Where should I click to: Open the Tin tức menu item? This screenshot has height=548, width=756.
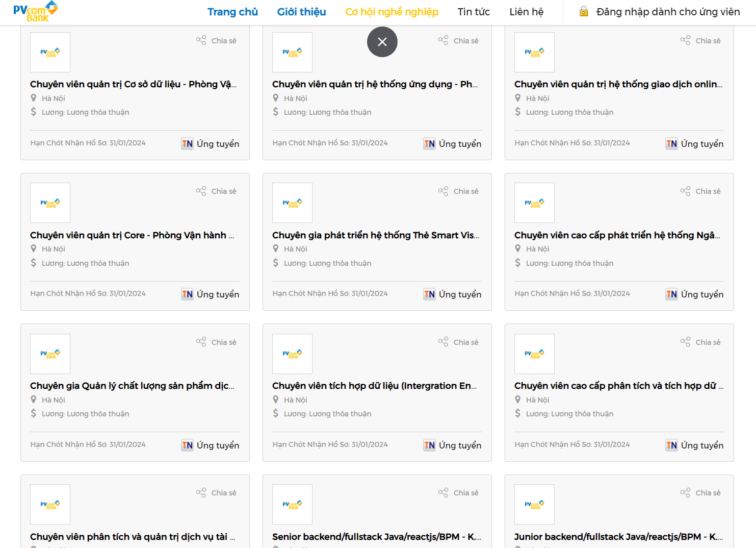pos(474,12)
